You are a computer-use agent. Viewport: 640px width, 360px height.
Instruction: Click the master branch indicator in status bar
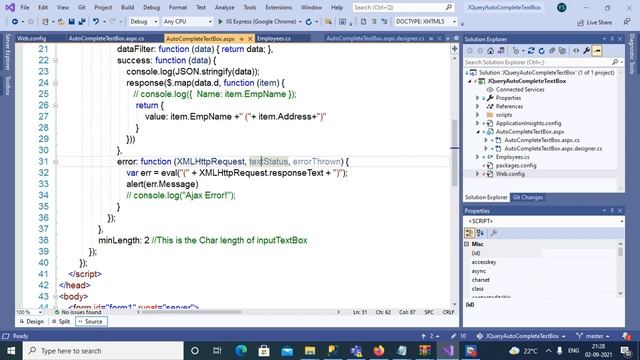593,336
